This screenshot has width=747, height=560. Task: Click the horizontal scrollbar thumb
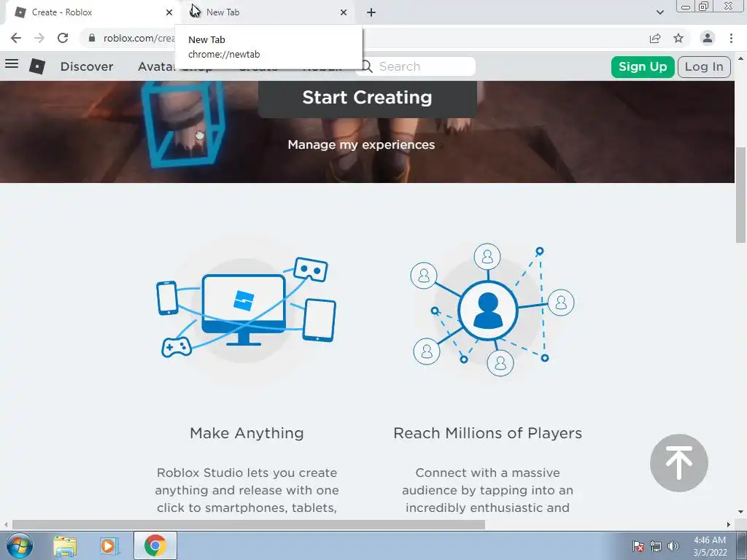pyautogui.click(x=248, y=524)
